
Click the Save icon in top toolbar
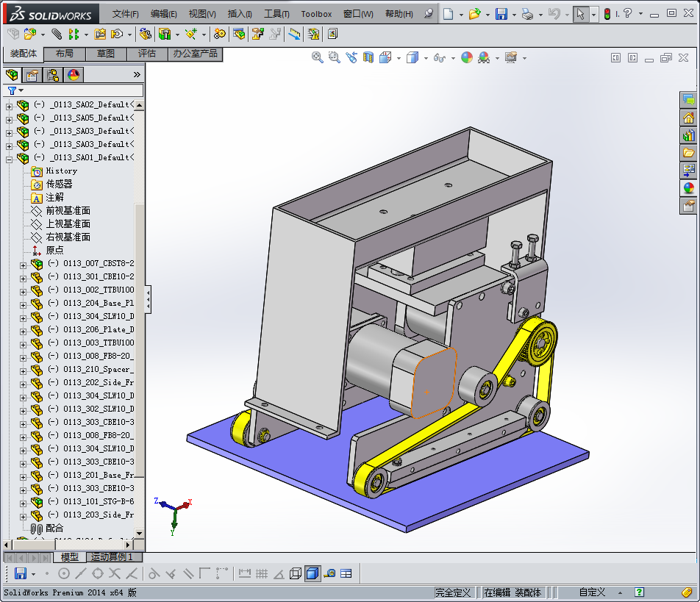[x=501, y=14]
